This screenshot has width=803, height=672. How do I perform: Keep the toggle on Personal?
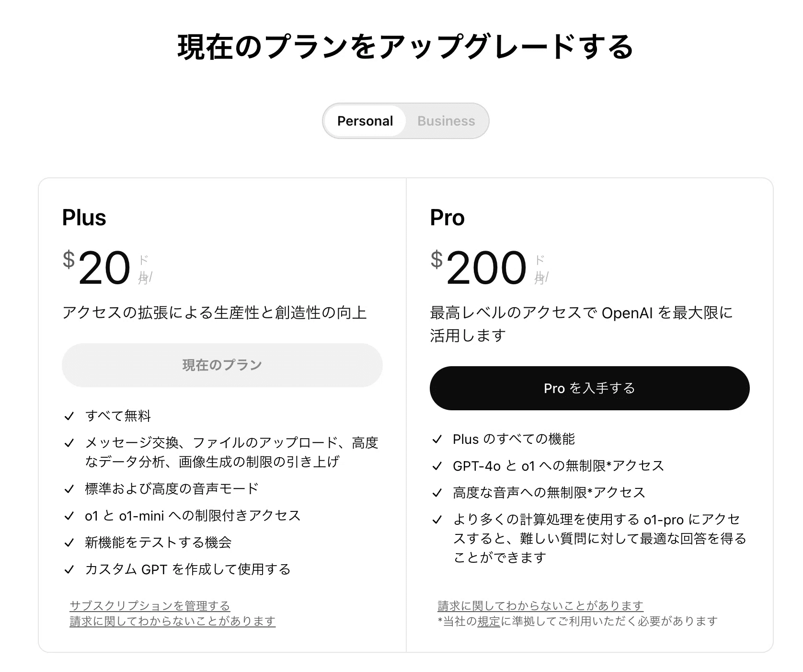366,121
